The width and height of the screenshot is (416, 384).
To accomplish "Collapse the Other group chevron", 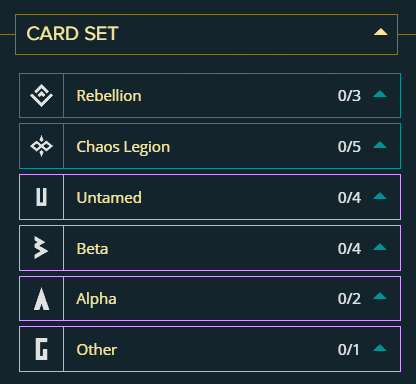I will tap(380, 348).
